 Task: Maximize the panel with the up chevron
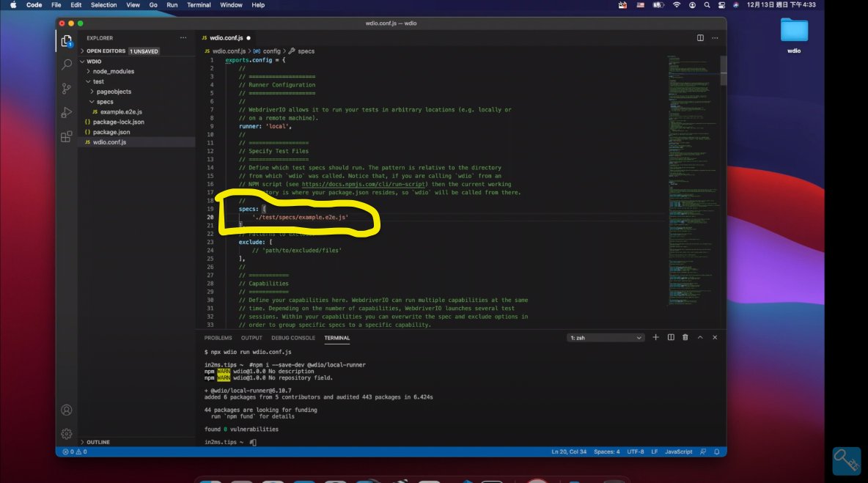tap(700, 337)
